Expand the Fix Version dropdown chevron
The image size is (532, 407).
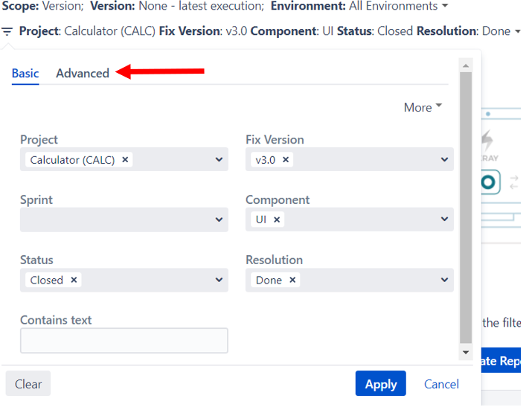tap(444, 159)
